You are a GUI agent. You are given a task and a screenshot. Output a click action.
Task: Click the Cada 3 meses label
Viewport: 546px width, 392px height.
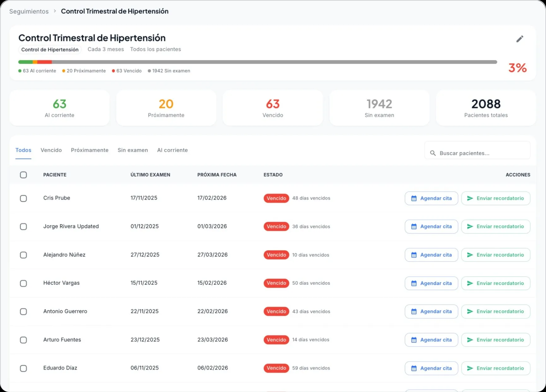106,49
